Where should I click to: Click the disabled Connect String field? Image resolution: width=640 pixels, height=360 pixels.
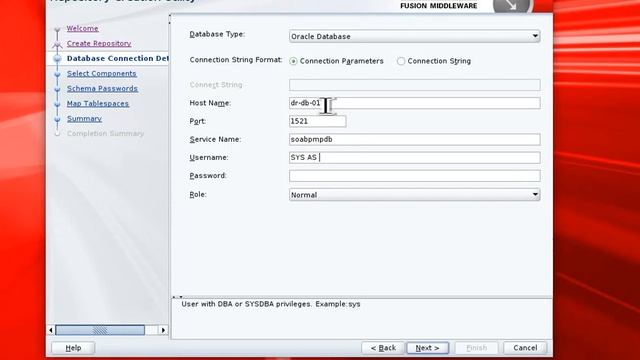(414, 85)
